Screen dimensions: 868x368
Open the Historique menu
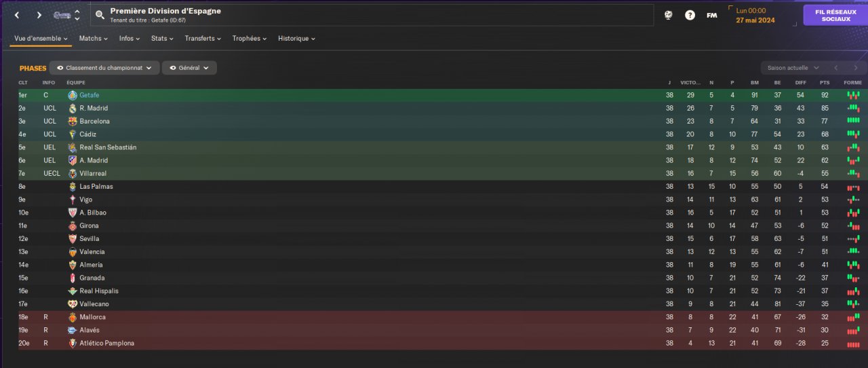tap(297, 39)
